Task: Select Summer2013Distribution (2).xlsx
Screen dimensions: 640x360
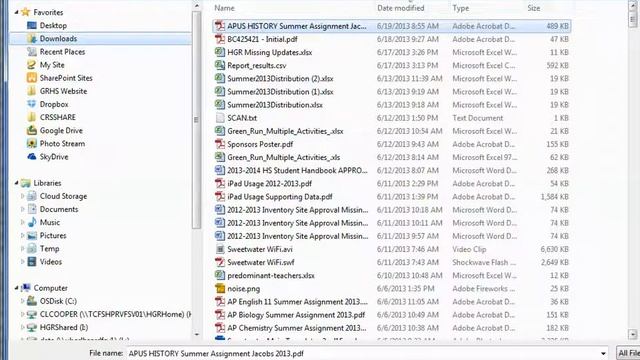Action: 392,78
